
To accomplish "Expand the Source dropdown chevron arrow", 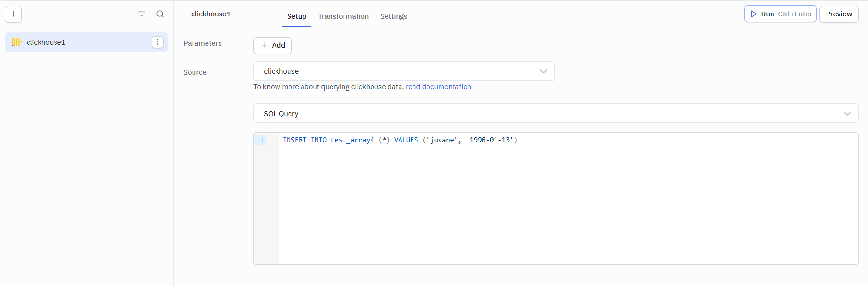I will (543, 71).
